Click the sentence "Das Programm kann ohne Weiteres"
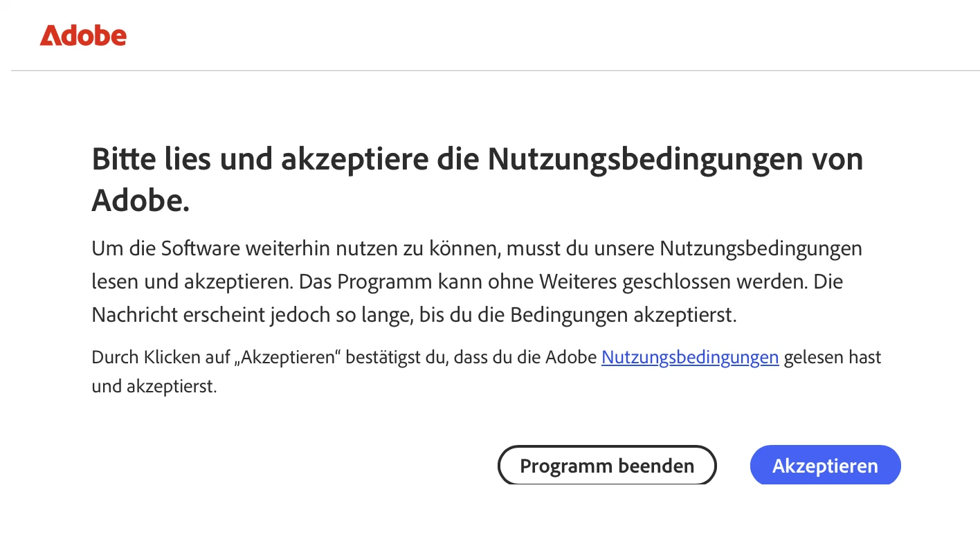Screen dimensions: 980x537 (x=544, y=282)
